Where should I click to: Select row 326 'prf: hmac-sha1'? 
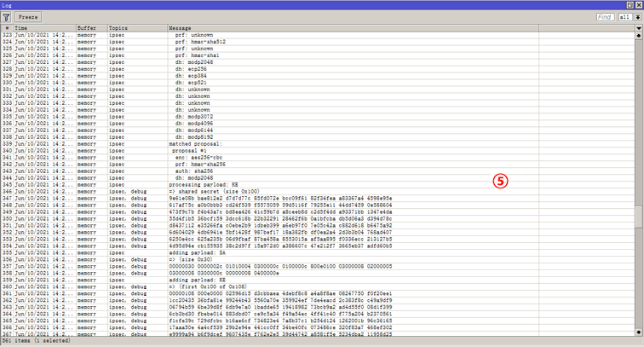318,55
